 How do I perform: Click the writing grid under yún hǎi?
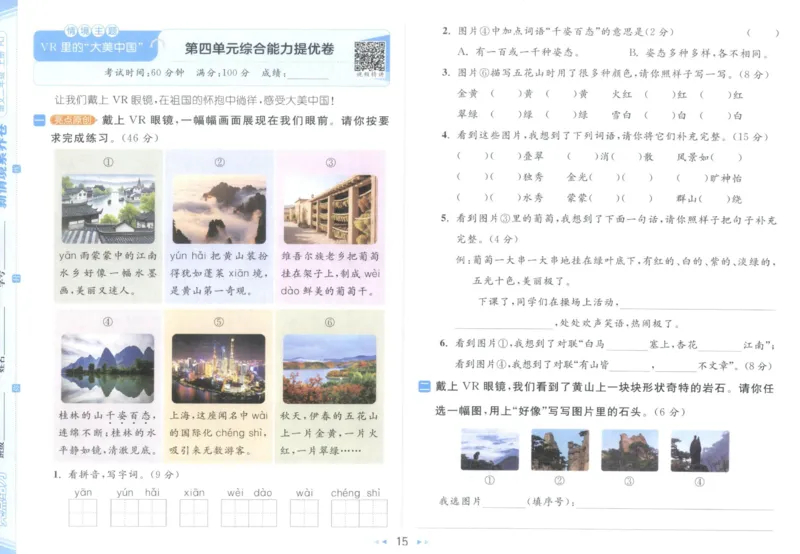pos(138,513)
